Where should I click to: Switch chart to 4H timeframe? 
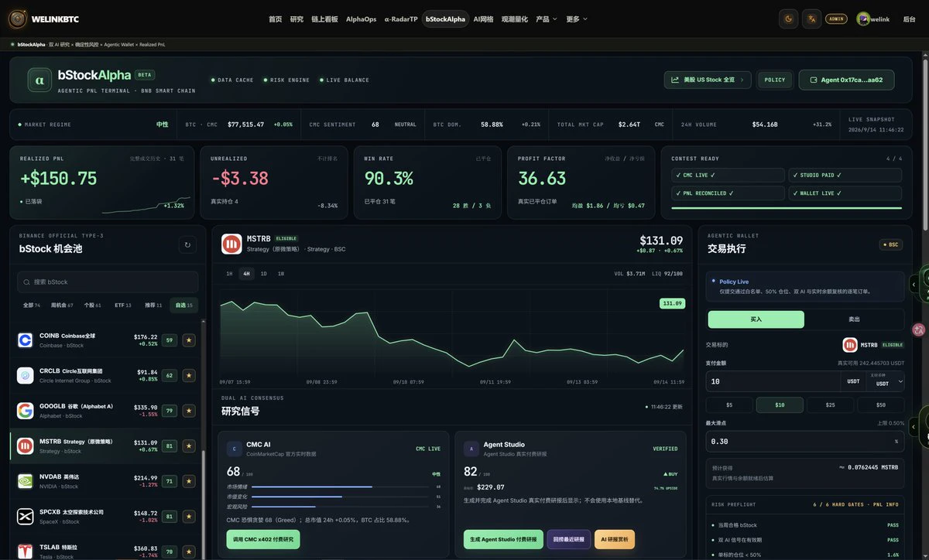pos(246,274)
